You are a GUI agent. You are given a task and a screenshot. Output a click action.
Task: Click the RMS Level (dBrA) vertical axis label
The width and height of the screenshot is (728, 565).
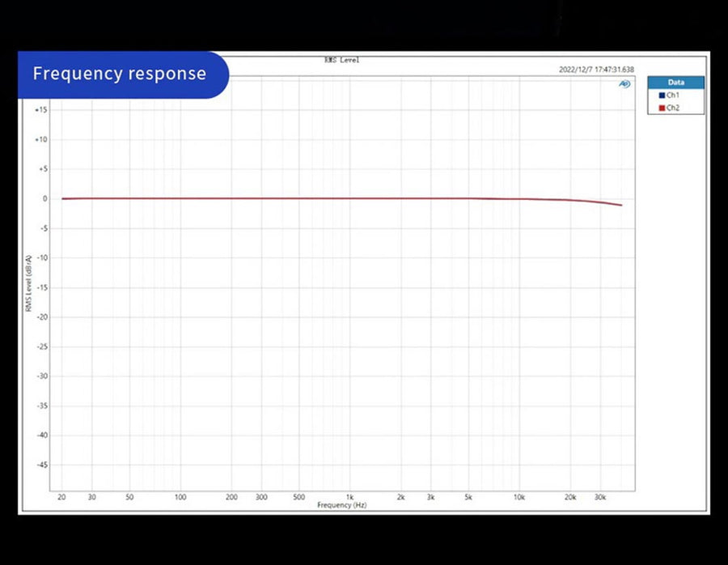[x=28, y=284]
